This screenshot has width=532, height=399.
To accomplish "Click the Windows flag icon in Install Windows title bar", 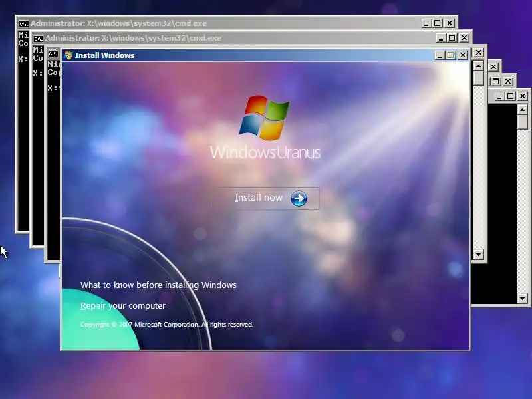I will tap(68, 55).
